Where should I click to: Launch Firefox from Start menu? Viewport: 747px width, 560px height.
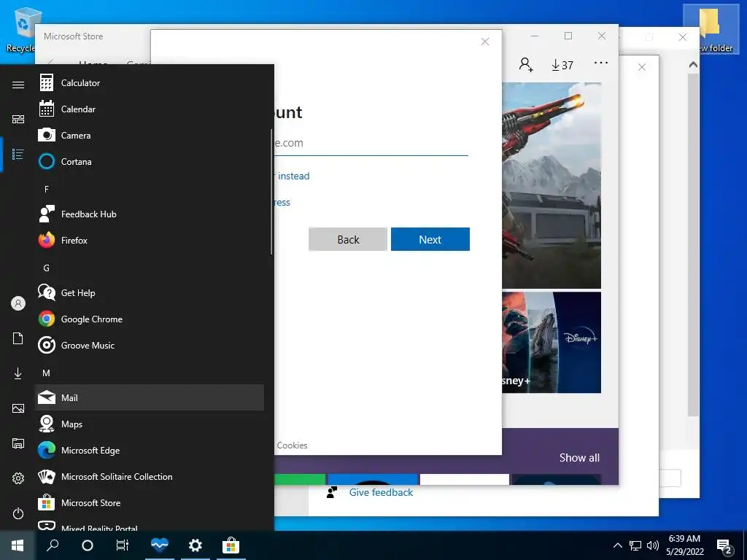tap(149, 241)
